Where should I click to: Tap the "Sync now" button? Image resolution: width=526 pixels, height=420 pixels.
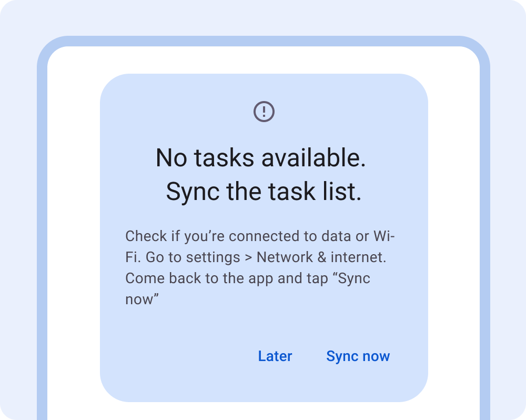(x=358, y=356)
